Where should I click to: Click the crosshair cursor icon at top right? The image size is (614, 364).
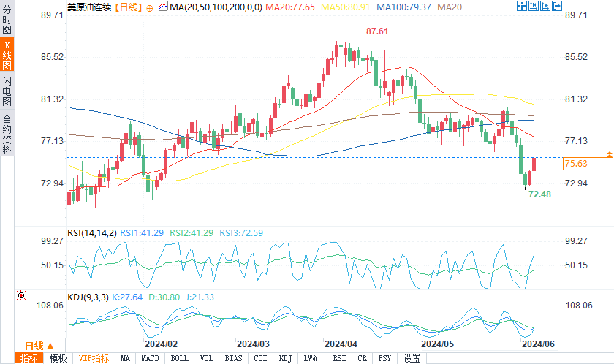[x=522, y=6]
